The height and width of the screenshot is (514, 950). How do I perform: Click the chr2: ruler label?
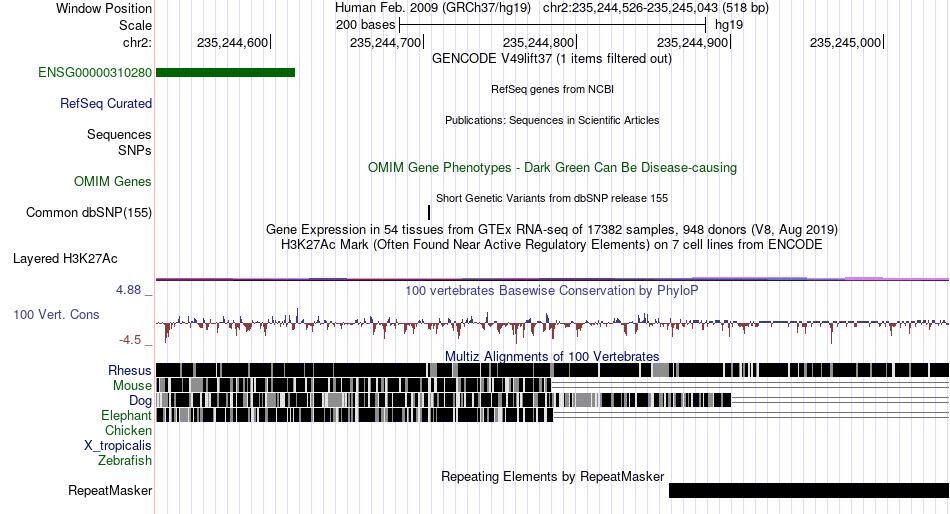coord(138,42)
